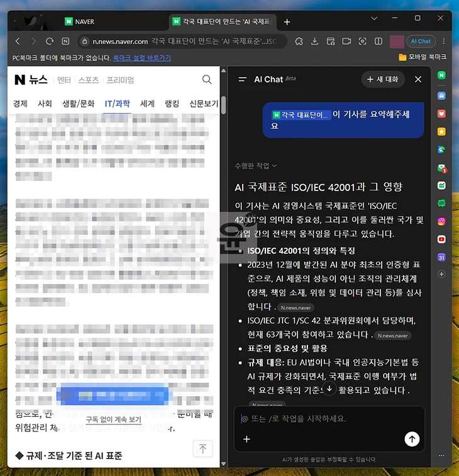Click the scroll-down arrow in the chat
This screenshot has width=459, height=476.
tap(329, 389)
